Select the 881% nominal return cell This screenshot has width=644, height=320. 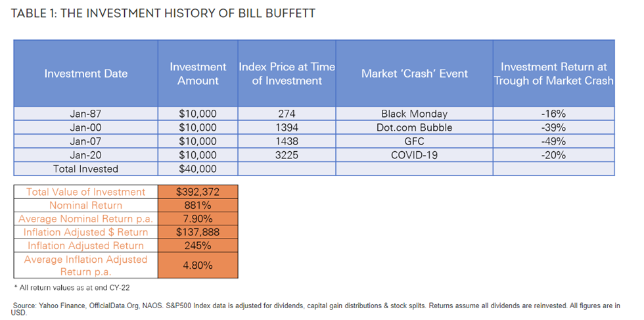coord(198,206)
